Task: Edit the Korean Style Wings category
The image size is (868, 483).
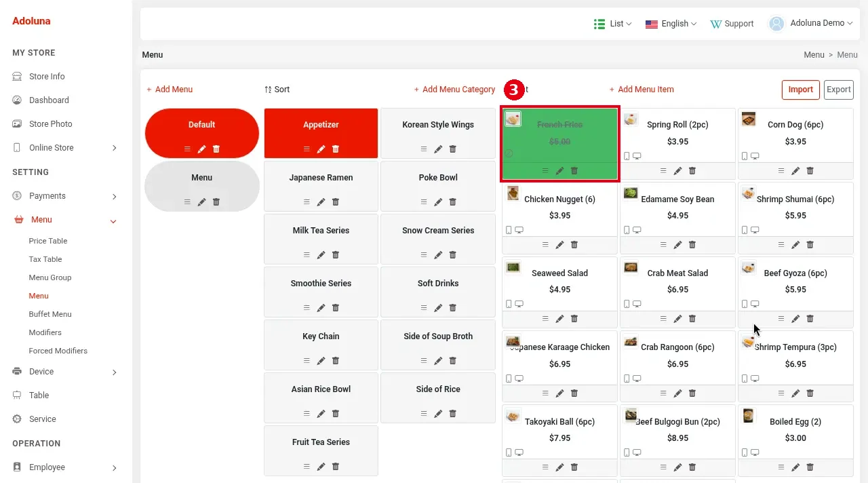Action: (438, 149)
